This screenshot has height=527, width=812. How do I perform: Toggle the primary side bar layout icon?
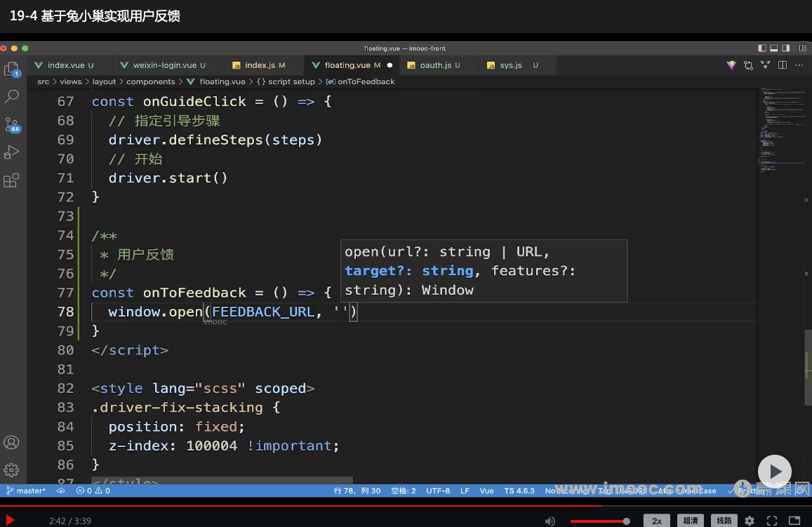click(x=761, y=48)
